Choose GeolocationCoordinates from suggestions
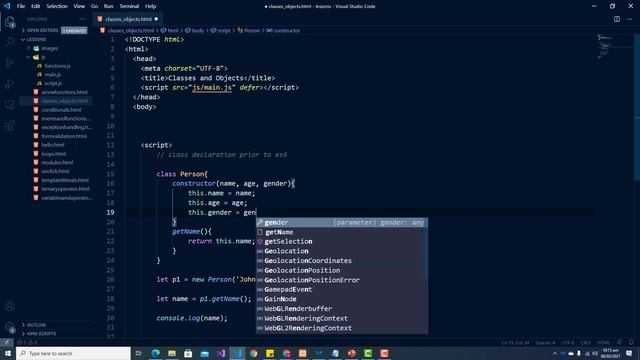 342,261
